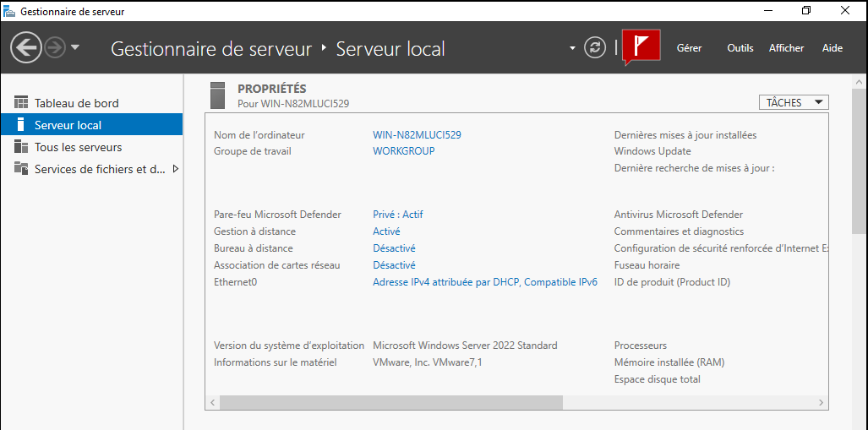The image size is (868, 430).
Task: Open the dropdown arrow left of refresh
Action: click(x=572, y=49)
